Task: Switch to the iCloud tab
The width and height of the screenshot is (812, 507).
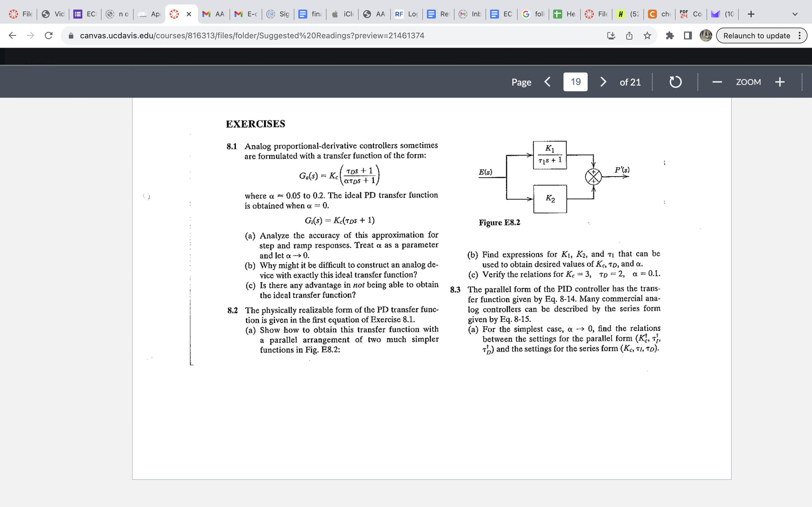Action: 342,14
